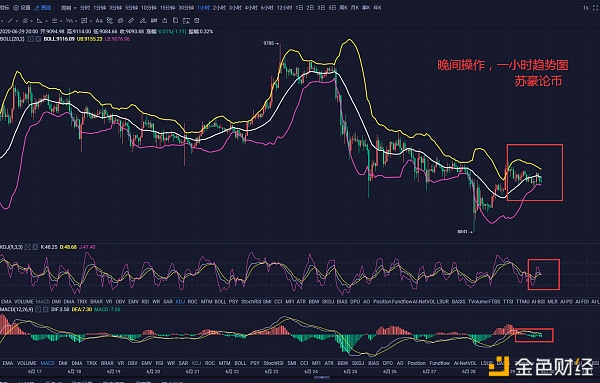Switch to 分时 timeframe
Image resolution: width=600 pixels, height=383 pixels.
click(85, 8)
